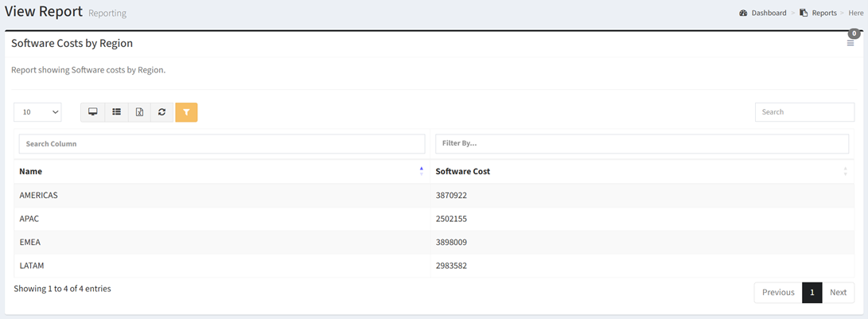Switch to list view icon
868x319 pixels.
click(116, 112)
